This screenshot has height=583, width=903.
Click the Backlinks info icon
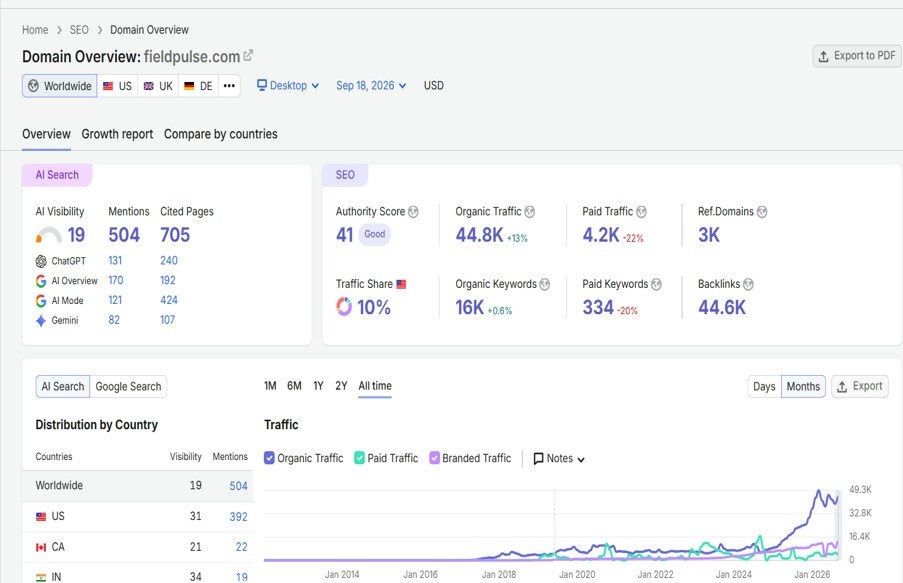pyautogui.click(x=748, y=285)
